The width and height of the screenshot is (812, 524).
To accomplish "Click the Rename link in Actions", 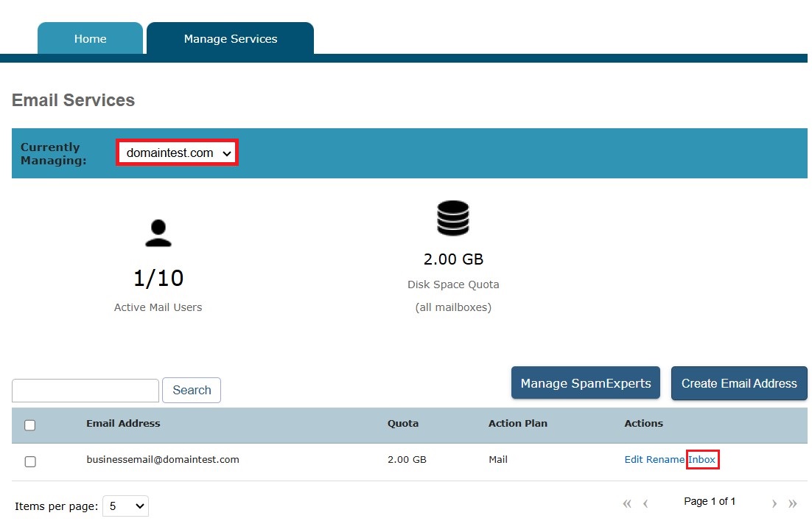I will (665, 459).
